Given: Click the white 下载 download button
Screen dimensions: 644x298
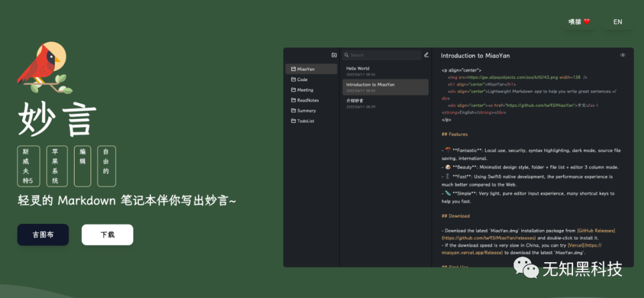Looking at the screenshot, I should 107,235.
